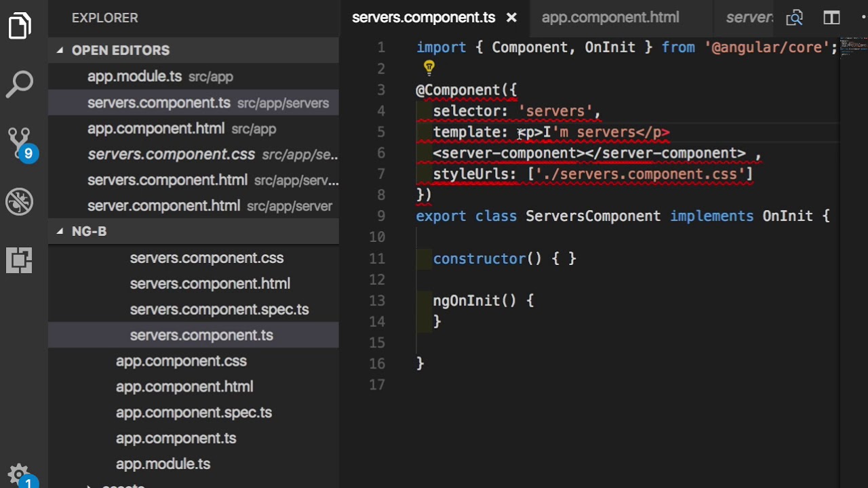The height and width of the screenshot is (488, 868).
Task: Open the changes icon in editor toolbar
Action: click(795, 18)
